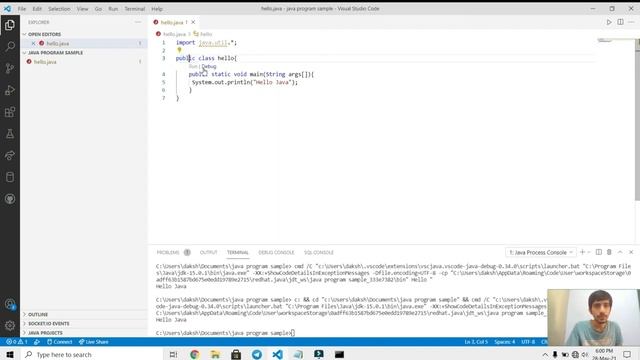The width and height of the screenshot is (640, 360).
Task: Open the new terminal launch profile dropdown arrow
Action: (589, 252)
